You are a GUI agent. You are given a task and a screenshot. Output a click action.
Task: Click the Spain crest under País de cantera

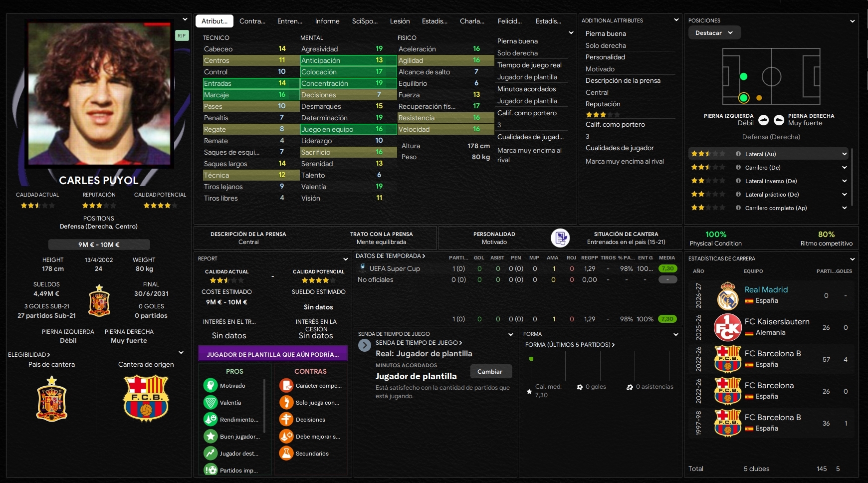(x=52, y=399)
